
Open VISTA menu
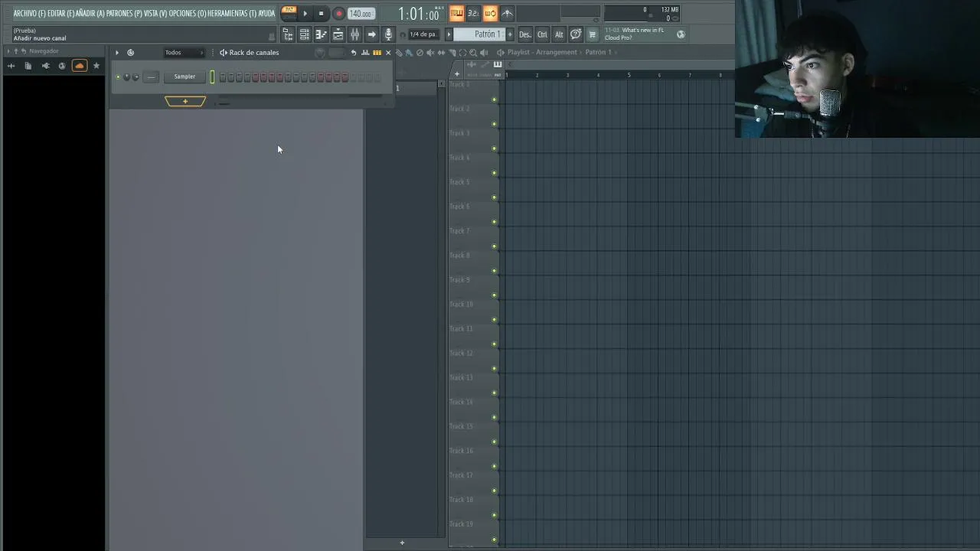coord(155,14)
